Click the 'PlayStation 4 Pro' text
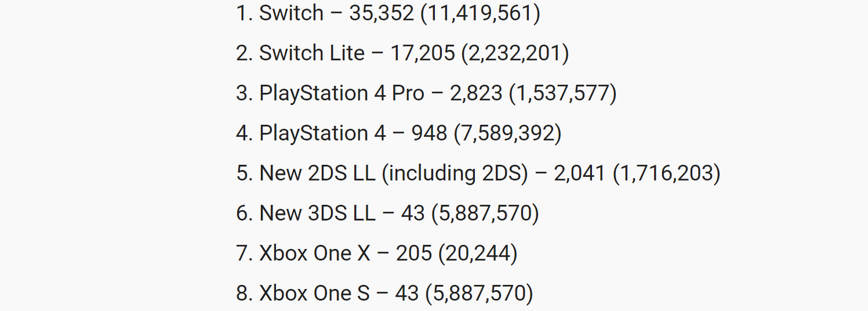The width and height of the screenshot is (868, 311). pyautogui.click(x=342, y=93)
